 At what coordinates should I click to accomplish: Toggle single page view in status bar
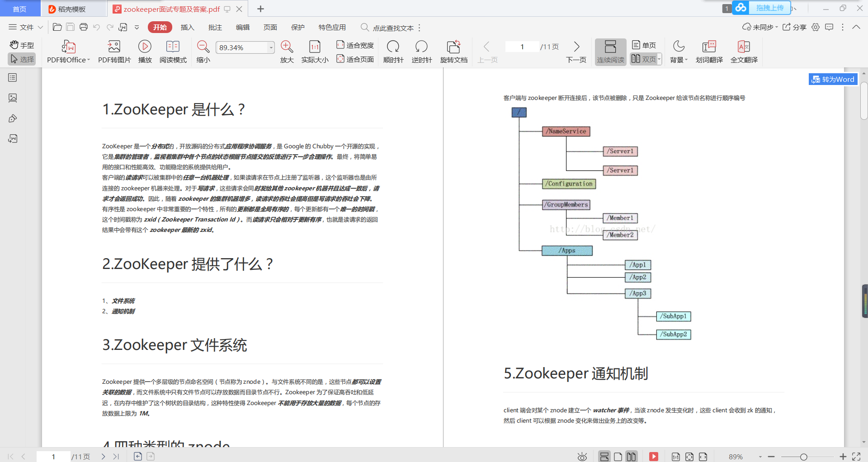pyautogui.click(x=618, y=457)
